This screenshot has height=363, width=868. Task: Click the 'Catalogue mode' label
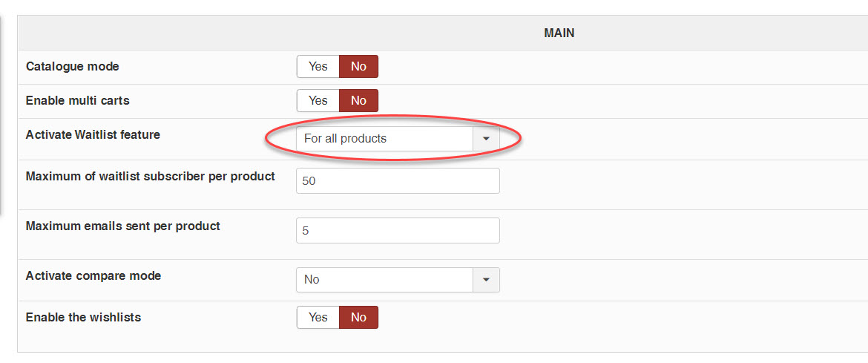click(x=72, y=67)
